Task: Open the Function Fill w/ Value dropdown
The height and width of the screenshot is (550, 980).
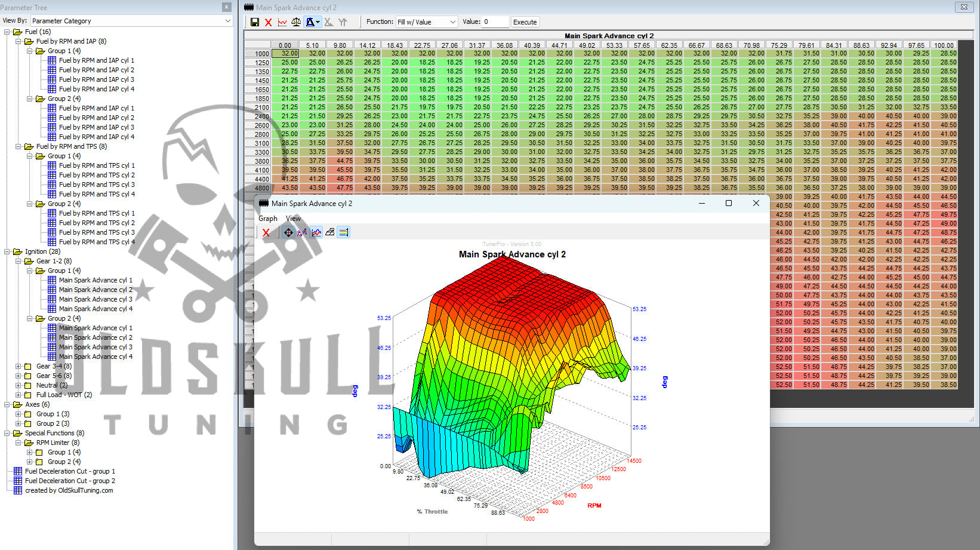Action: click(x=427, y=22)
